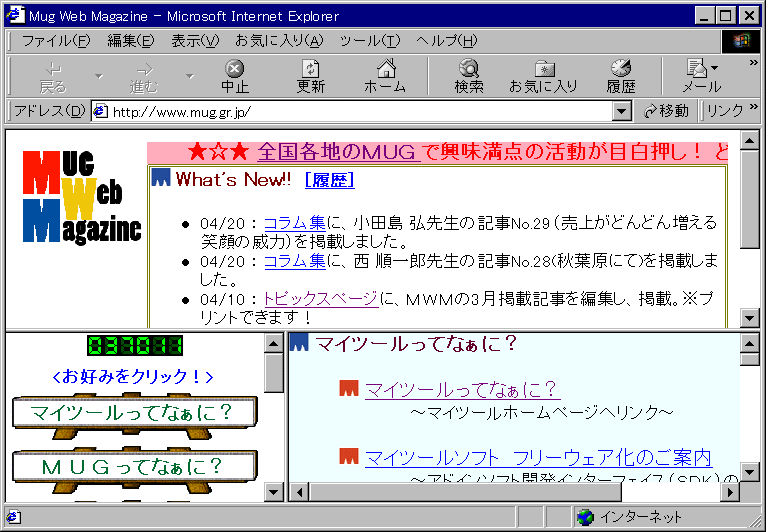The width and height of the screenshot is (766, 532).
Task: Click the Mug Web Magazine logo
Action: (x=82, y=196)
